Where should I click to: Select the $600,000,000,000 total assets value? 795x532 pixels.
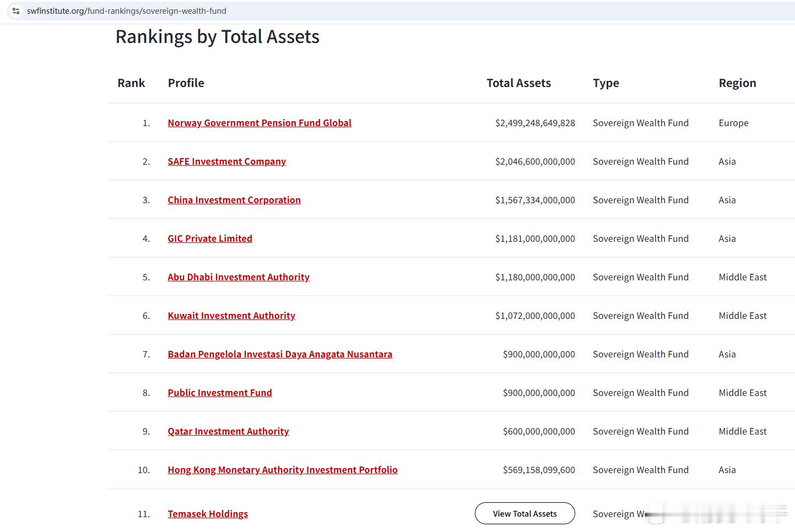click(539, 431)
